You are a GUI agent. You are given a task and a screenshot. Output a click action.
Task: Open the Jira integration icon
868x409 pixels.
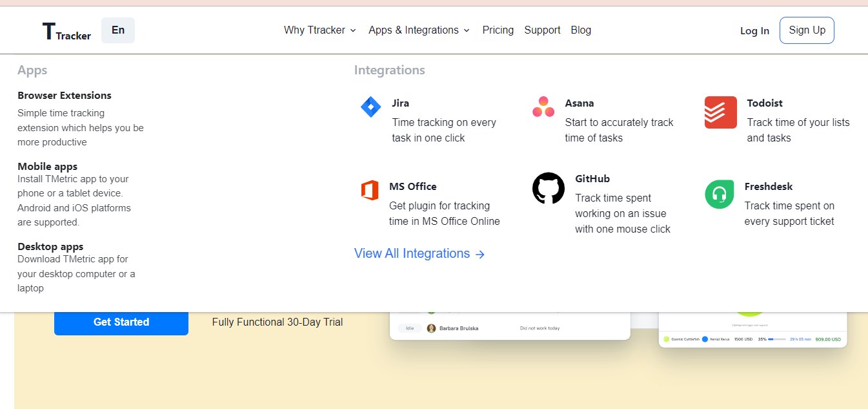pos(371,107)
